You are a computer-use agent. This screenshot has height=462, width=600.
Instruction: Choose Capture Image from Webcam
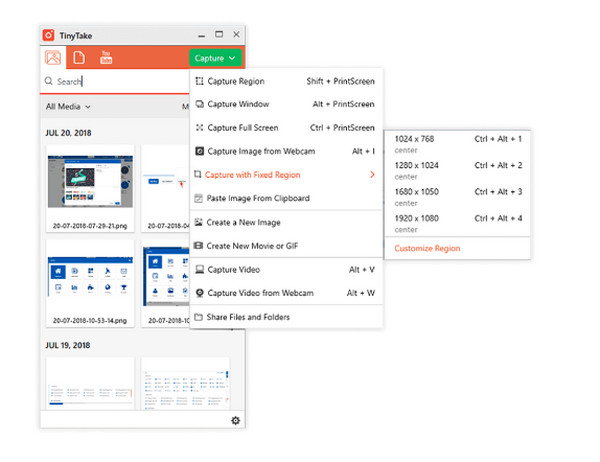coord(286,151)
